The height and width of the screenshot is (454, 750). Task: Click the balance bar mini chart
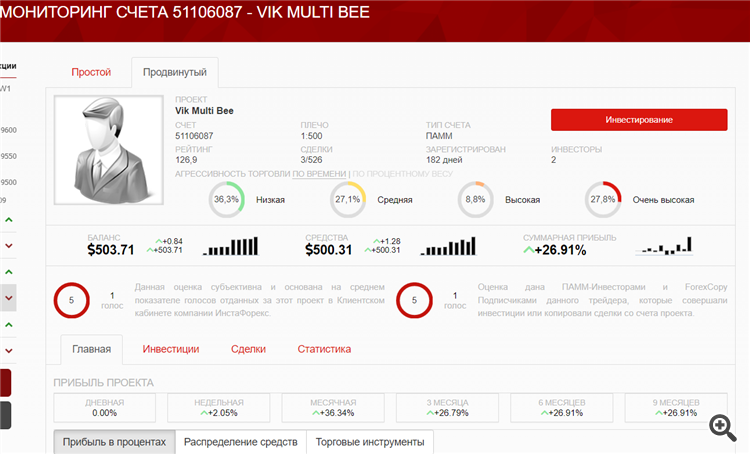231,246
